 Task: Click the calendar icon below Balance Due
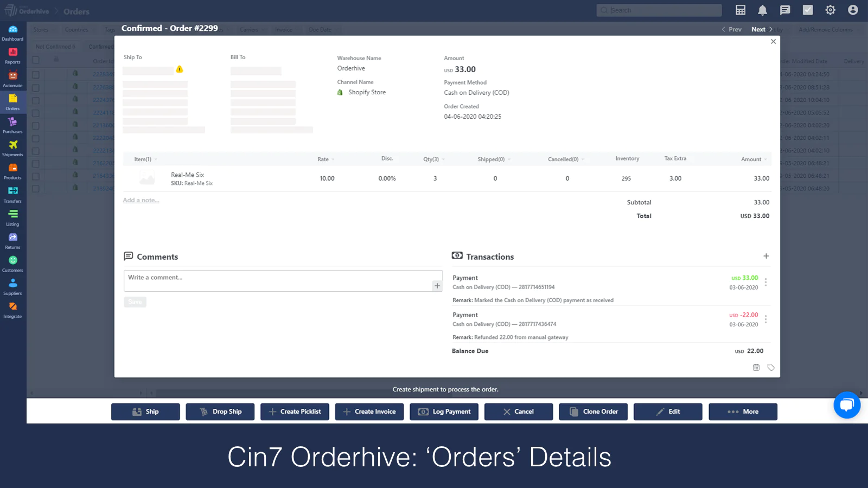point(756,368)
